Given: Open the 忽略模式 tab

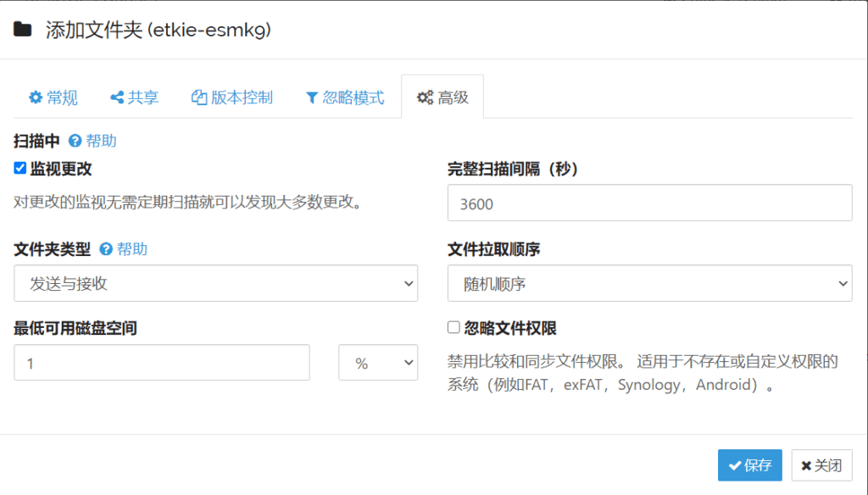Looking at the screenshot, I should pyautogui.click(x=344, y=98).
